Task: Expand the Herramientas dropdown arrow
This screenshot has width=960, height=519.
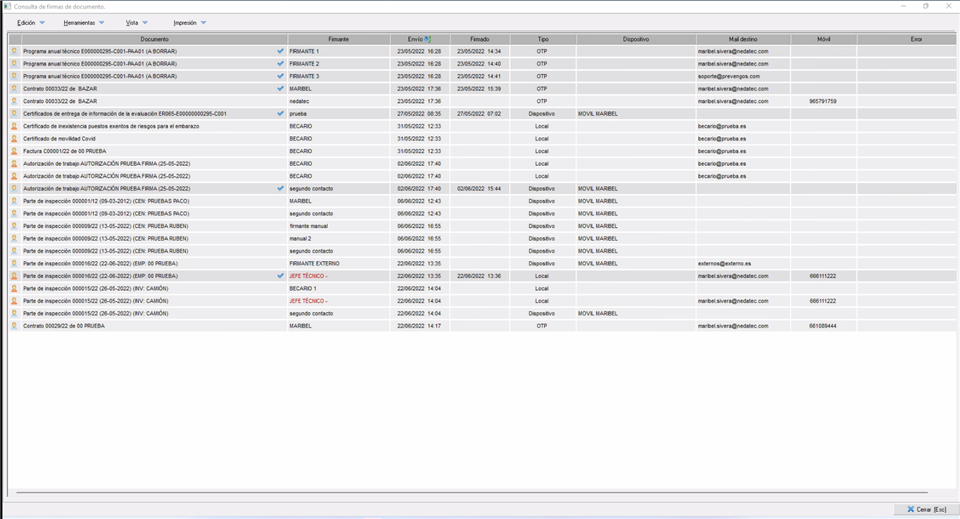Action: tap(101, 22)
